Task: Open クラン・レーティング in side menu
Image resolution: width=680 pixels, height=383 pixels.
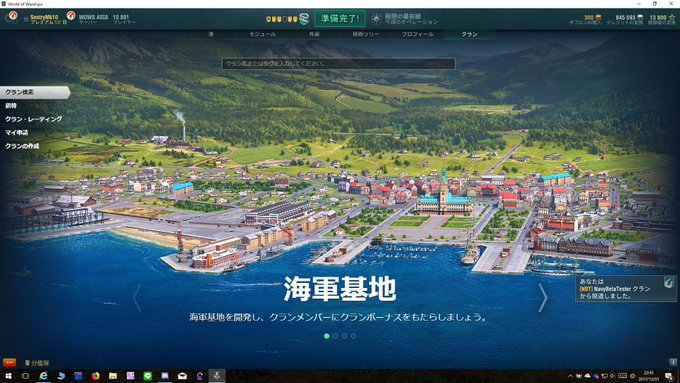Action: click(33, 119)
